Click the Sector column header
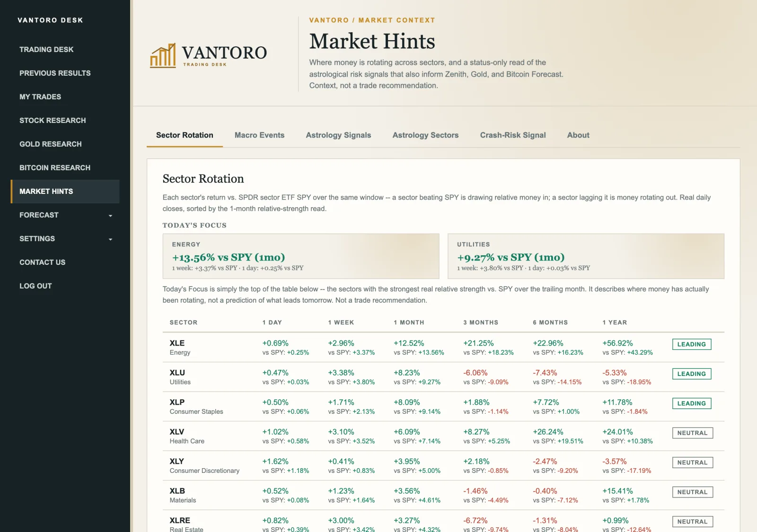The image size is (757, 532). [184, 323]
